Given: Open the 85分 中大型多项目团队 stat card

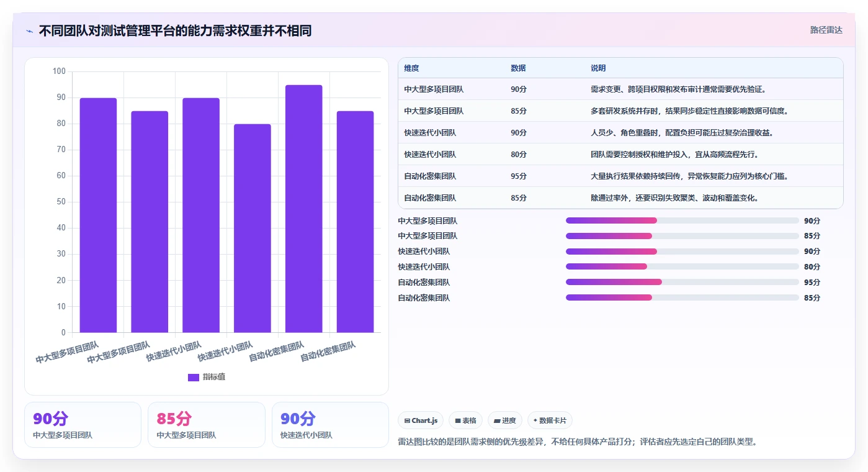Looking at the screenshot, I should tap(207, 425).
